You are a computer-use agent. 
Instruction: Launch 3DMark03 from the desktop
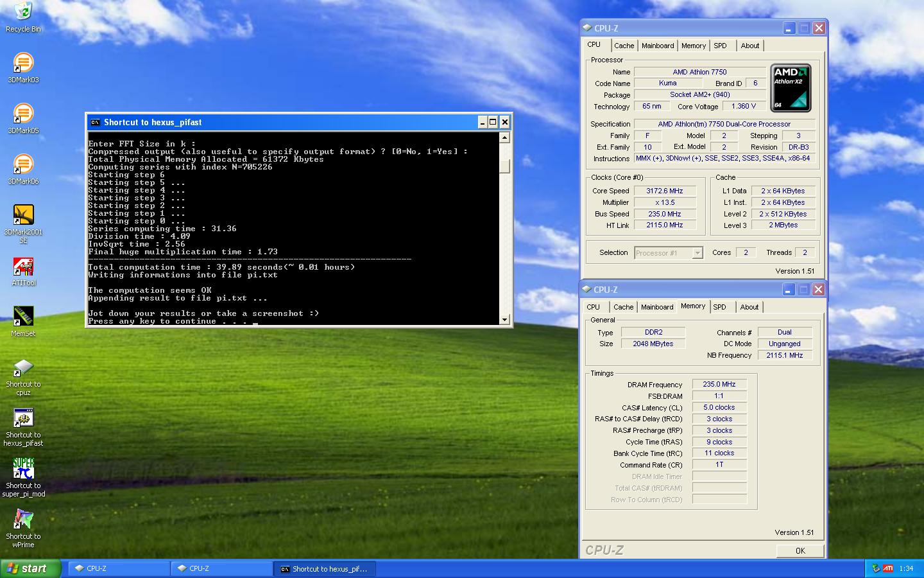click(x=23, y=67)
